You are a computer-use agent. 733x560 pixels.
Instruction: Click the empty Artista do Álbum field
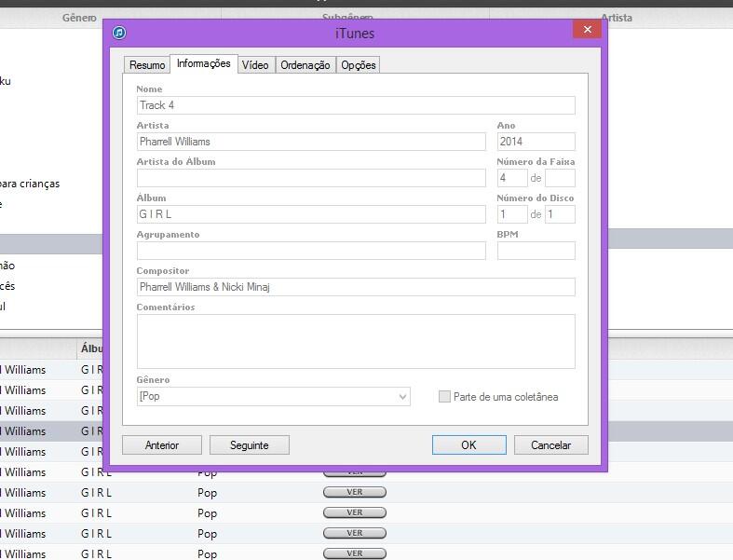(x=311, y=178)
